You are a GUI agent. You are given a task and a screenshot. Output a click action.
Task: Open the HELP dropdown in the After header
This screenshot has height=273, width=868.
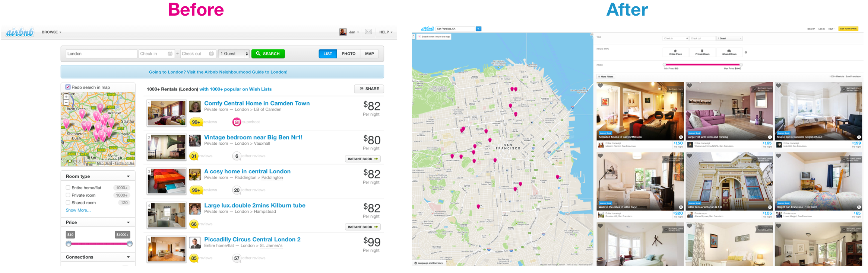(x=831, y=29)
